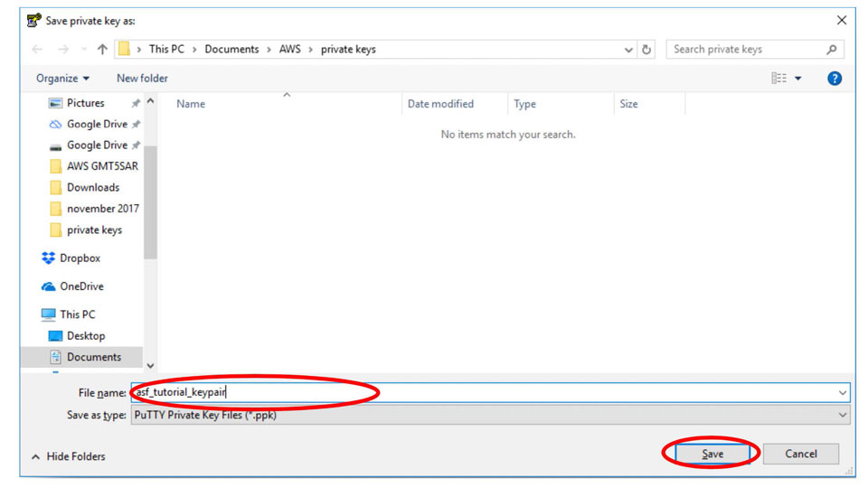Select This PC in address breadcrumb

[x=166, y=49]
